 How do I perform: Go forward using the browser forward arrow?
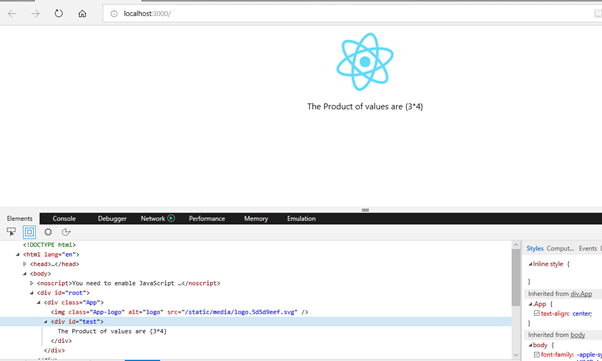click(x=35, y=14)
